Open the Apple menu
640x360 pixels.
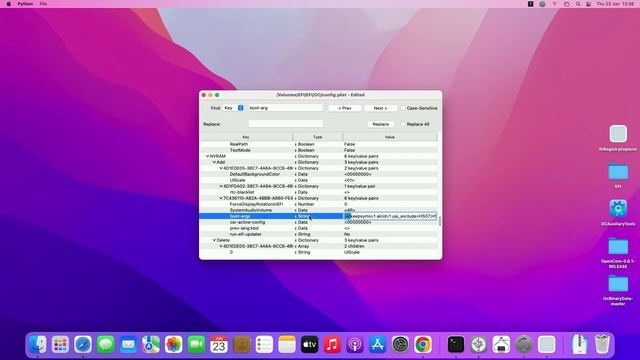click(9, 4)
